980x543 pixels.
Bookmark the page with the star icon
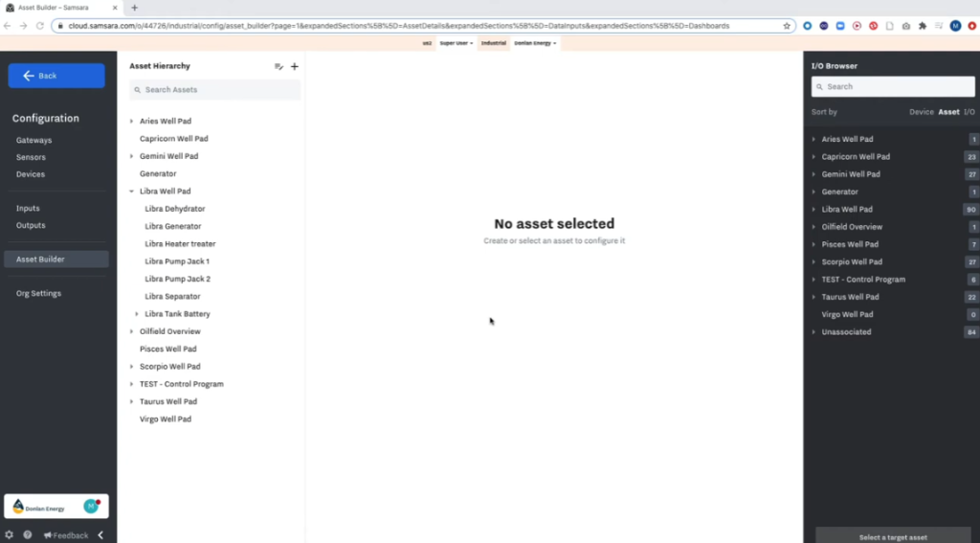click(787, 26)
